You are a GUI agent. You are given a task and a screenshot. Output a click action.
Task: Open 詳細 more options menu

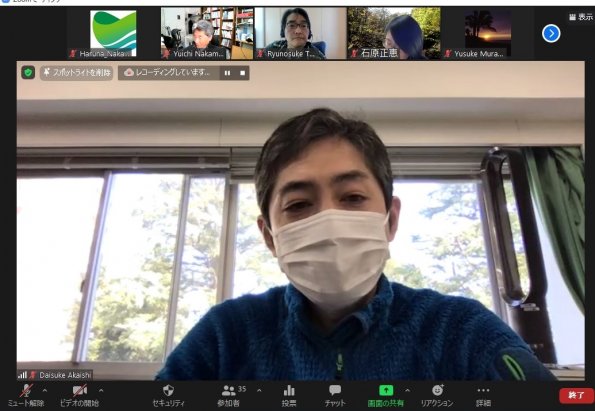tap(483, 395)
